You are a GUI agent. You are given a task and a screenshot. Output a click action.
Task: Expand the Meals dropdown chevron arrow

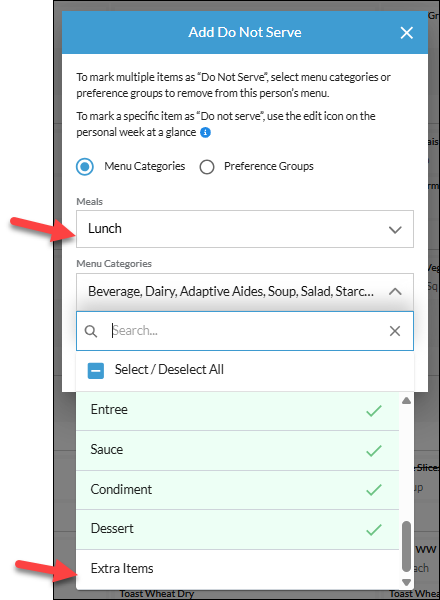(395, 230)
